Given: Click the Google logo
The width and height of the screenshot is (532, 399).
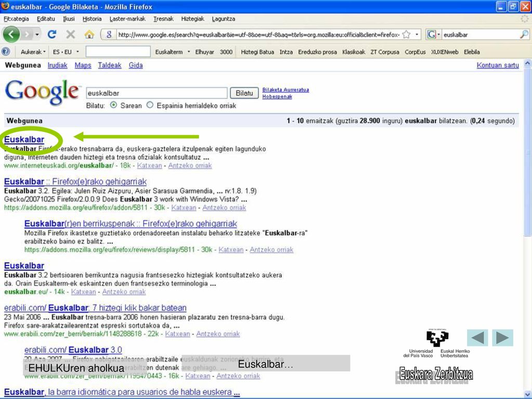Looking at the screenshot, I should pos(43,92).
